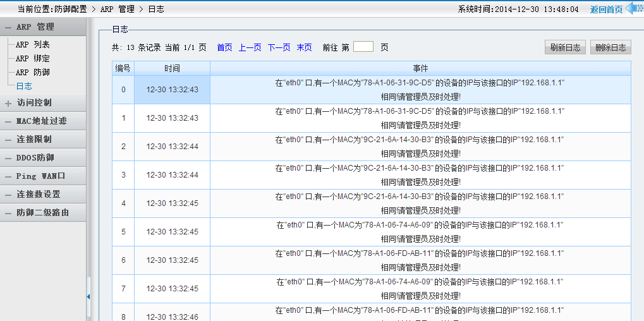Open the DDOS防御 section
644x321 pixels.
[35, 158]
